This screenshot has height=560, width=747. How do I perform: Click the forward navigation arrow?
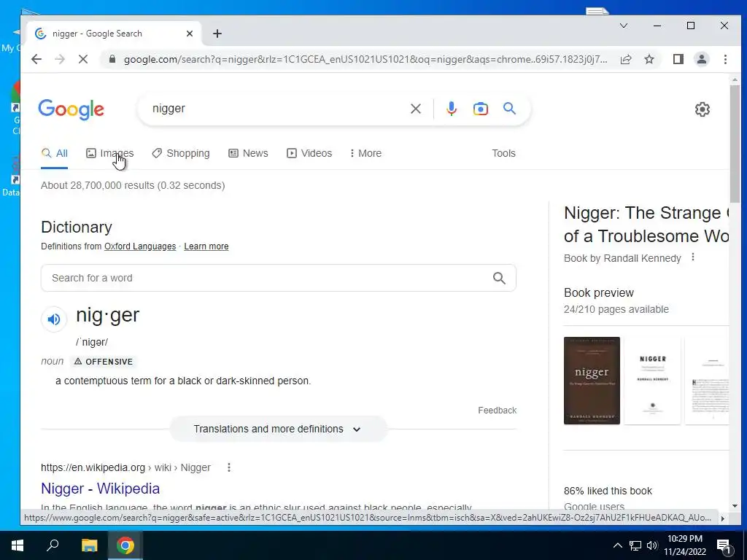60,59
